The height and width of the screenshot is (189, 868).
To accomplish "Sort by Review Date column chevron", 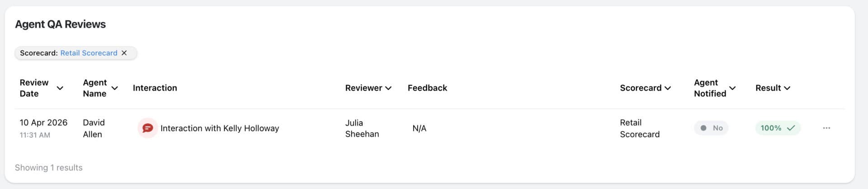I will pos(60,88).
